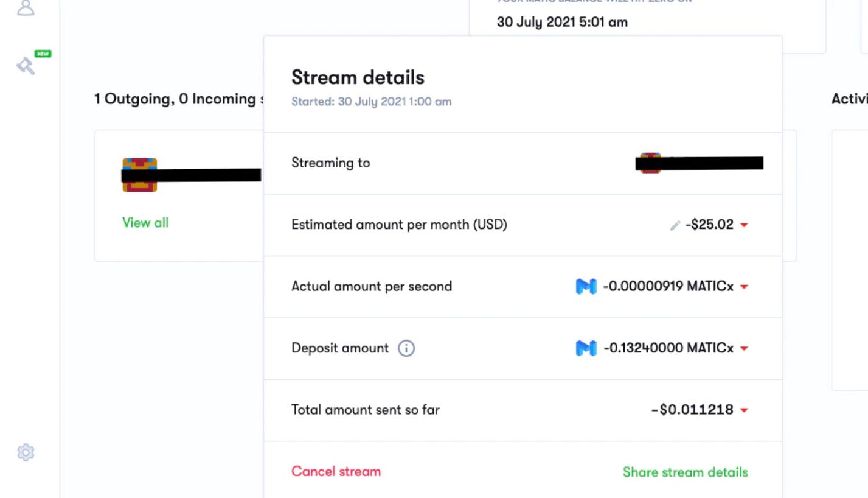The width and height of the screenshot is (868, 498).
Task: Expand the red arrow beside -0.00000919 MATICx
Action: [x=744, y=287]
